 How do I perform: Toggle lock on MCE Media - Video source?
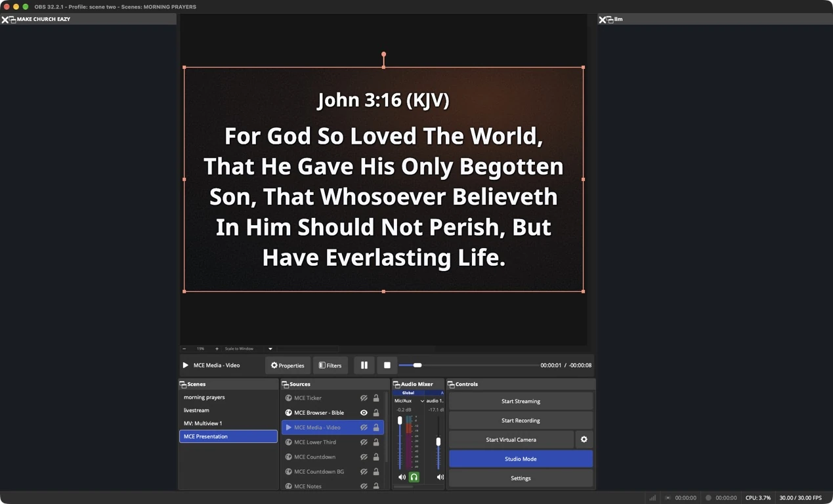tap(376, 428)
